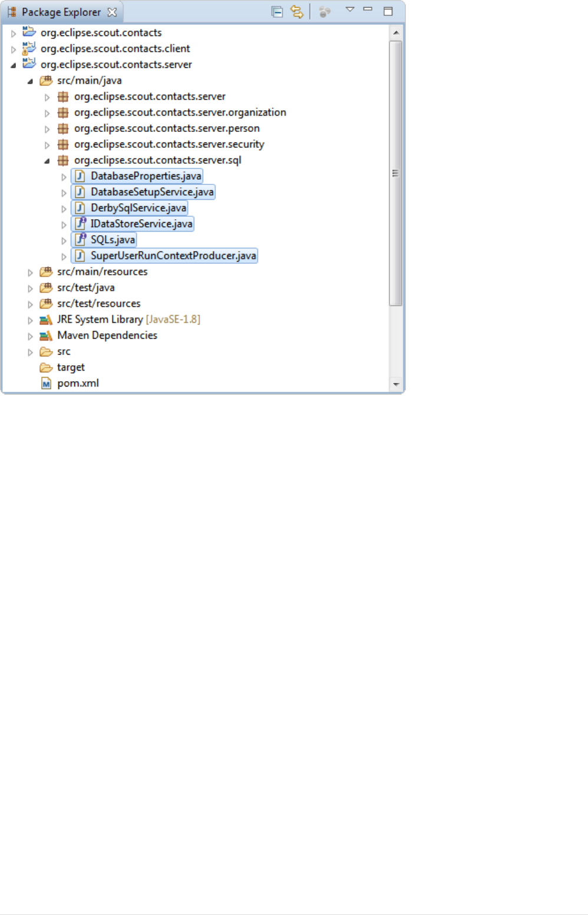The width and height of the screenshot is (588, 915).
Task: Click DatabaseProperties.java file icon
Action: click(x=80, y=176)
